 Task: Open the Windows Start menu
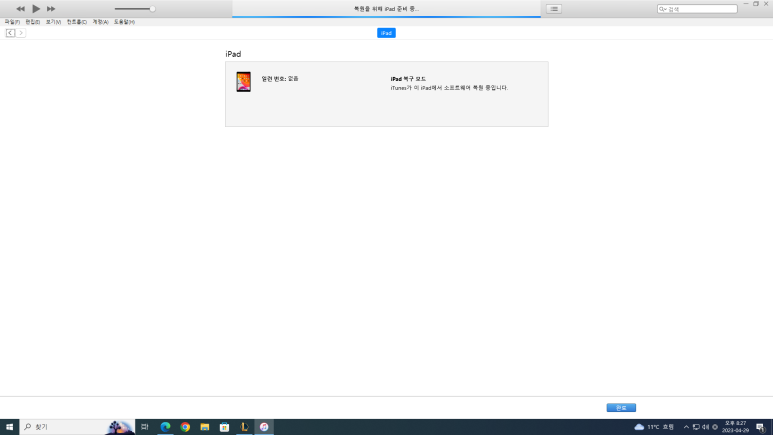(9, 427)
